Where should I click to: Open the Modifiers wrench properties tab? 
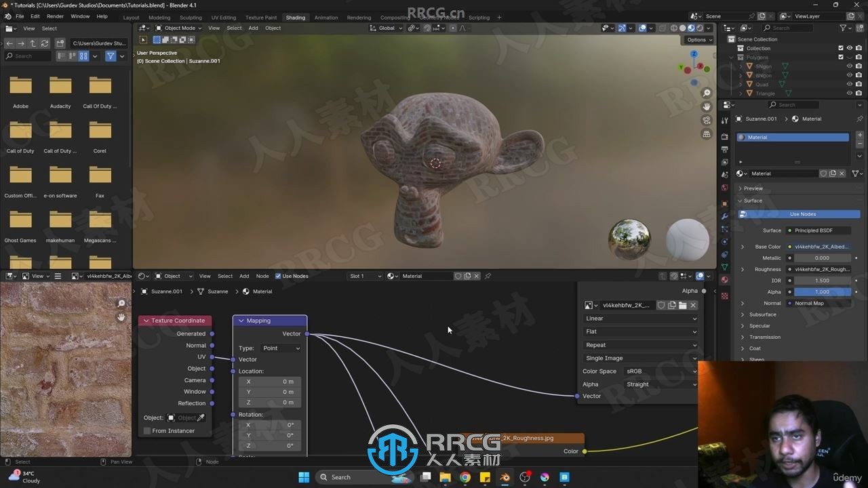pos(725,216)
